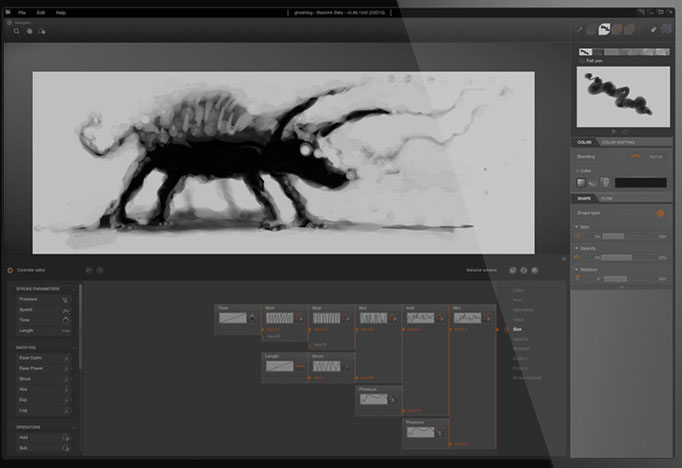Select the Exp function
Screen dimensions: 682x468
[43, 400]
